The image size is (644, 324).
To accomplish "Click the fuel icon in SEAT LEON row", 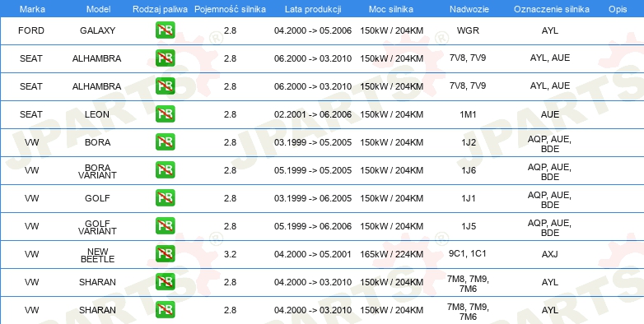I will click(165, 114).
